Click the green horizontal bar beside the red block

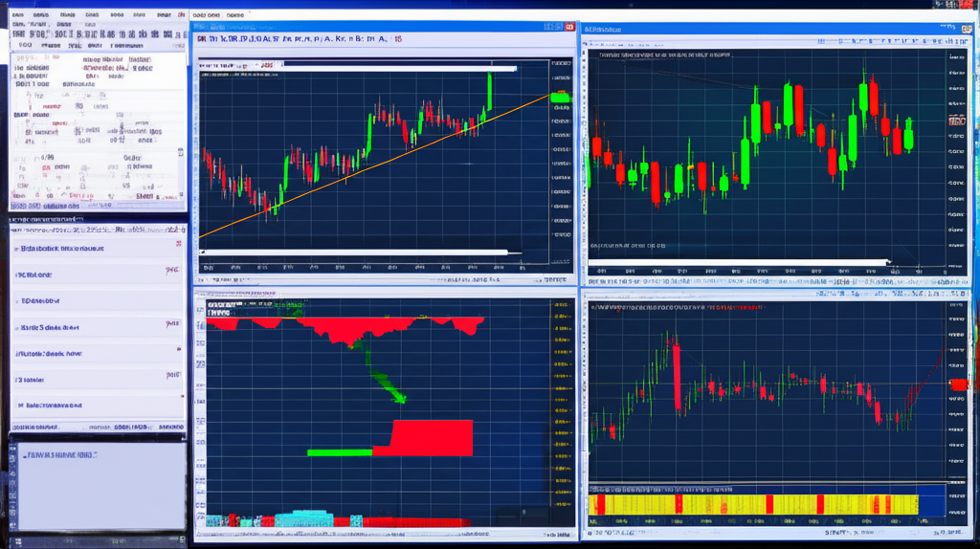click(339, 451)
